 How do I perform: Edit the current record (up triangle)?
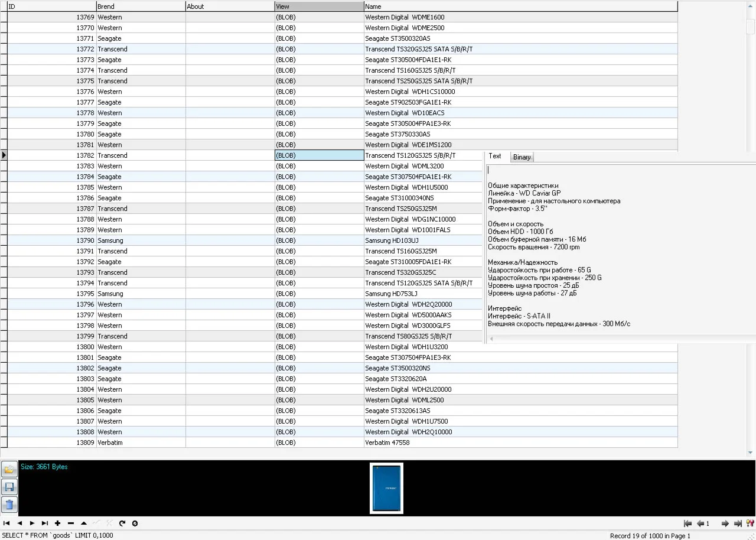coord(84,523)
